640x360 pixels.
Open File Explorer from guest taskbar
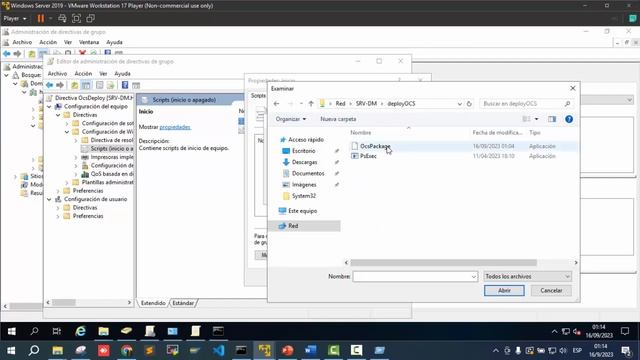(103, 331)
